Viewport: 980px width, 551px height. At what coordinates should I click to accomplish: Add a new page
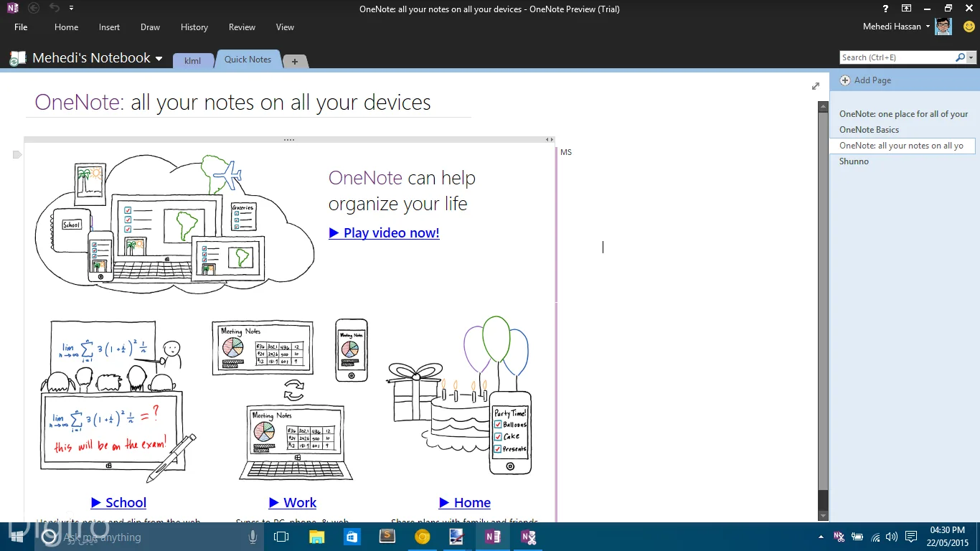point(865,80)
